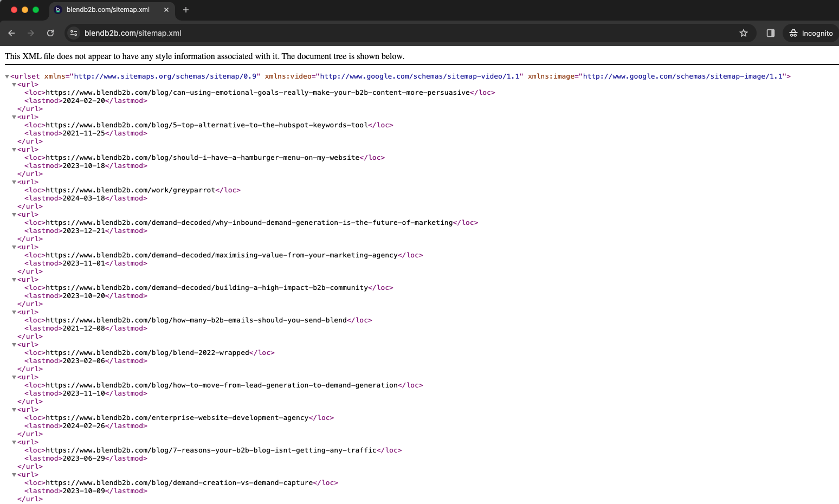Click the back navigation arrow
The image size is (839, 504).
(11, 33)
